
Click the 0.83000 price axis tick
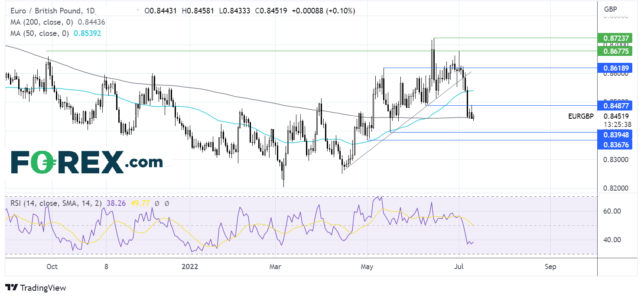click(616, 159)
